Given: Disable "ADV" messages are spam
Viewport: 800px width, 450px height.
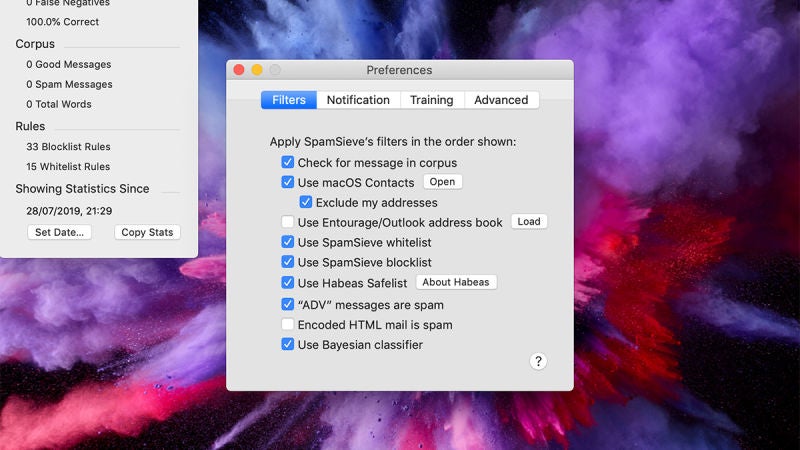Looking at the screenshot, I should point(288,305).
